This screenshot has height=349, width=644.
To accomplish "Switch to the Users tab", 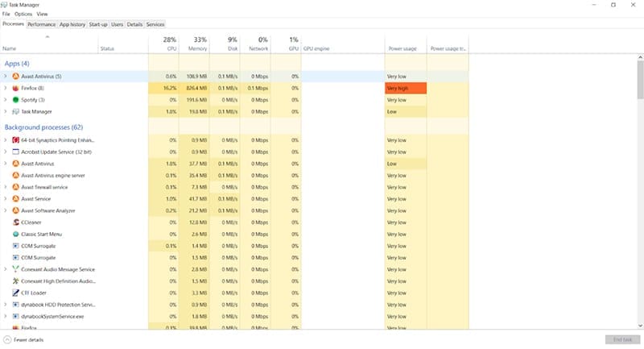I will (x=117, y=24).
